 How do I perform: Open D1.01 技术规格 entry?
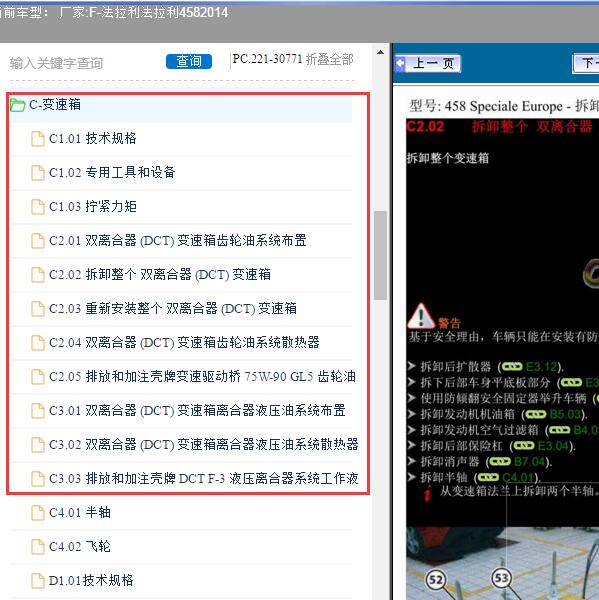pyautogui.click(x=91, y=580)
